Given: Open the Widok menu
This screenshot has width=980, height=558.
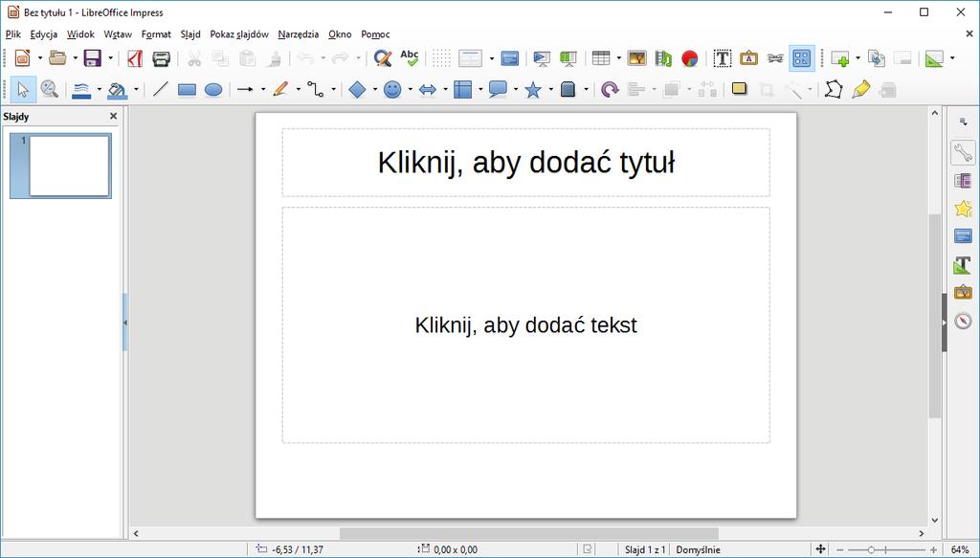Looking at the screenshot, I should coord(80,34).
